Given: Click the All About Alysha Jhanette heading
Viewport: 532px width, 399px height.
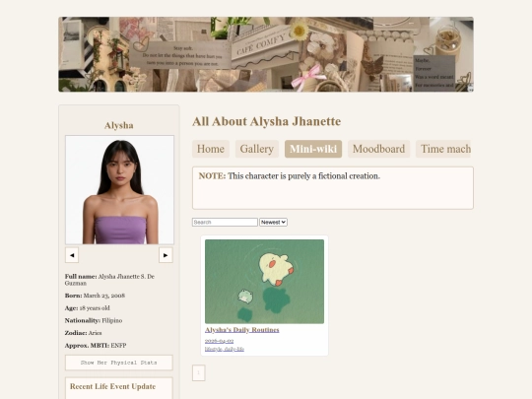Looking at the screenshot, I should pos(267,121).
